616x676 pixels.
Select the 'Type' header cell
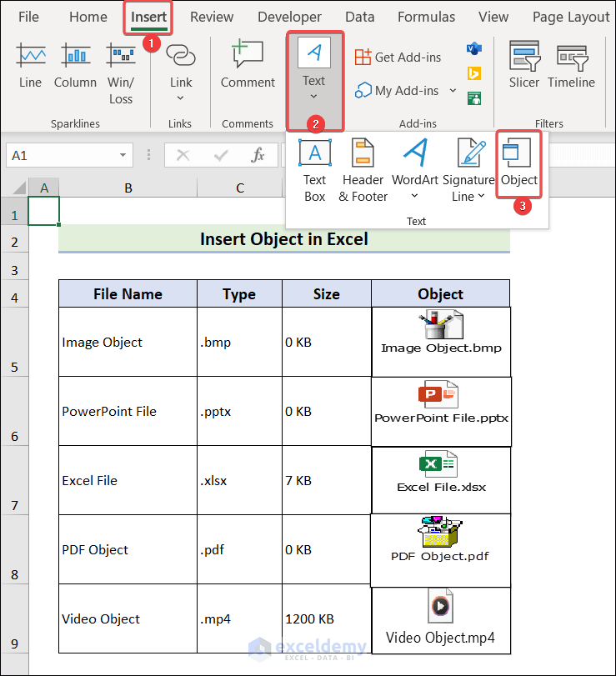point(240,293)
